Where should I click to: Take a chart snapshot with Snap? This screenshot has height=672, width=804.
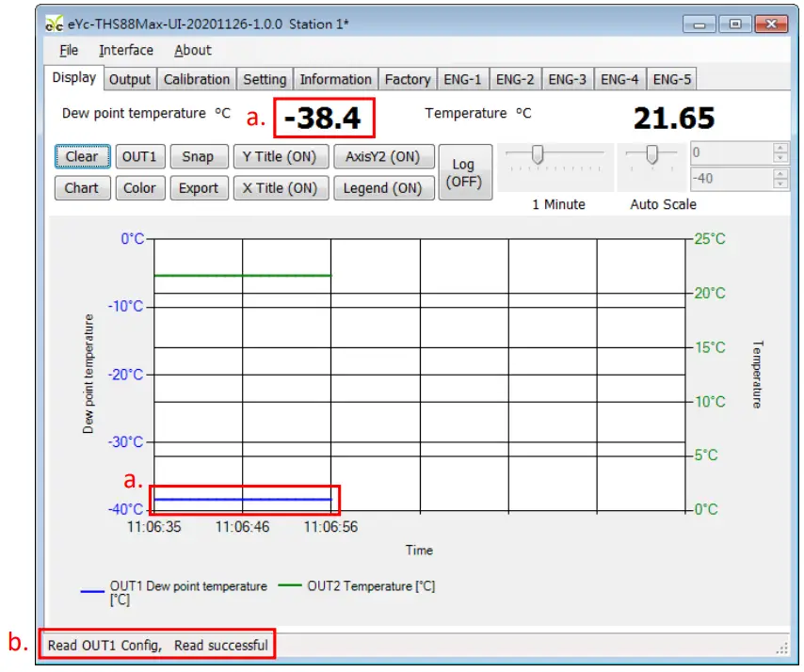(x=198, y=156)
